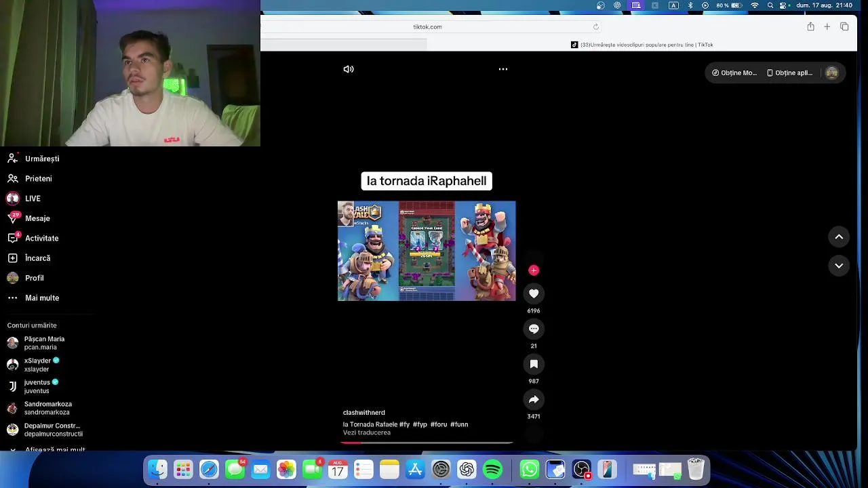Open Spotlight search in menu bar
868x488 pixels.
[770, 5]
